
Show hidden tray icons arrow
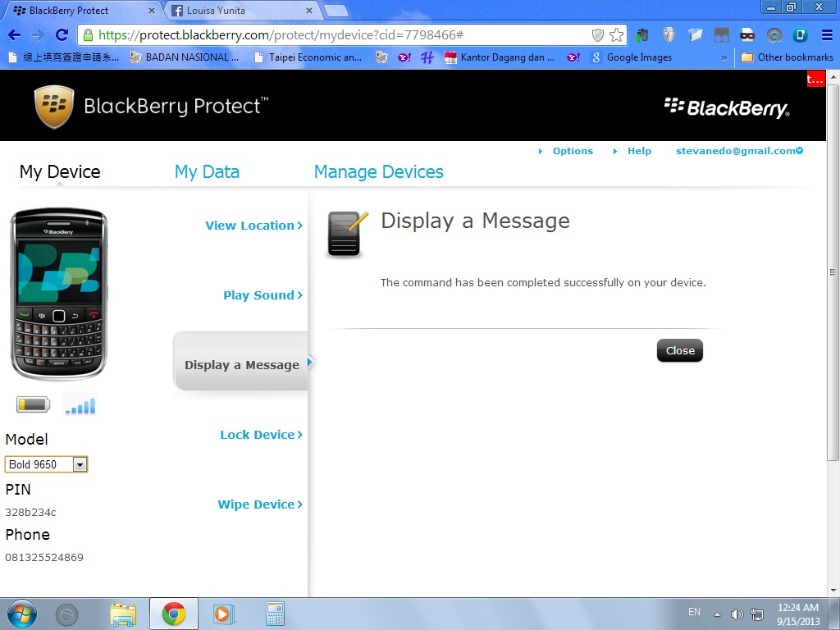click(717, 614)
